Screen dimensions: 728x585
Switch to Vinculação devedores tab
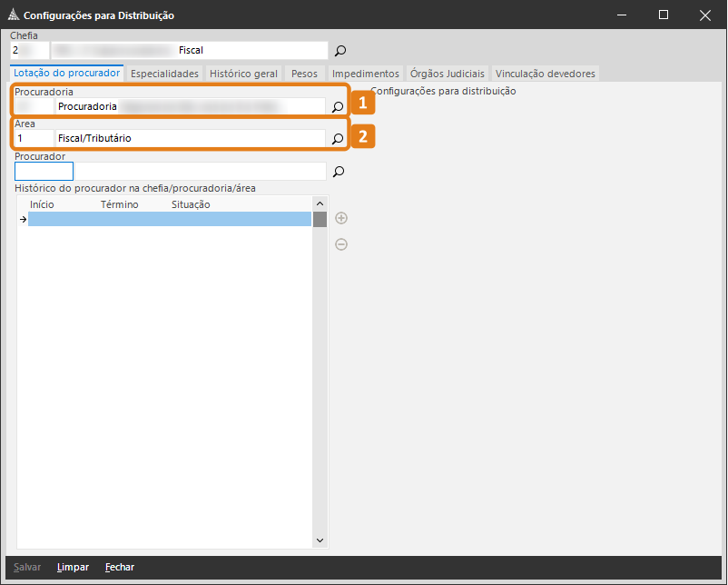(545, 74)
